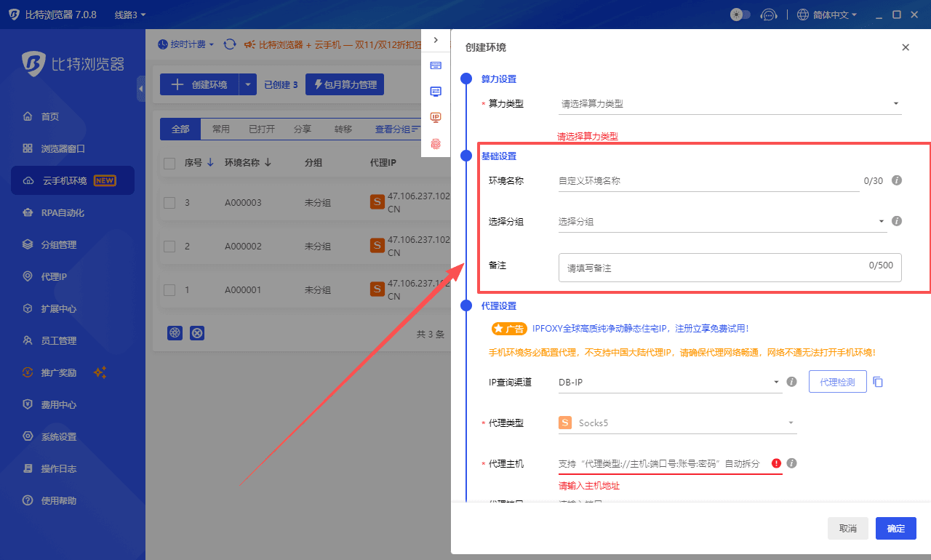This screenshot has width=931, height=560.
Task: Switch to the 已打开 tab
Action: 261,129
